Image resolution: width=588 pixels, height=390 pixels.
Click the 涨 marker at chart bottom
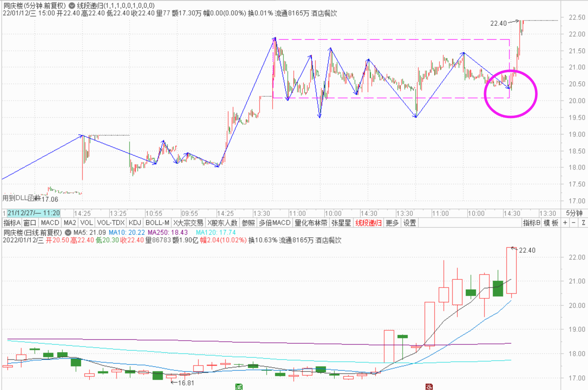click(x=429, y=387)
